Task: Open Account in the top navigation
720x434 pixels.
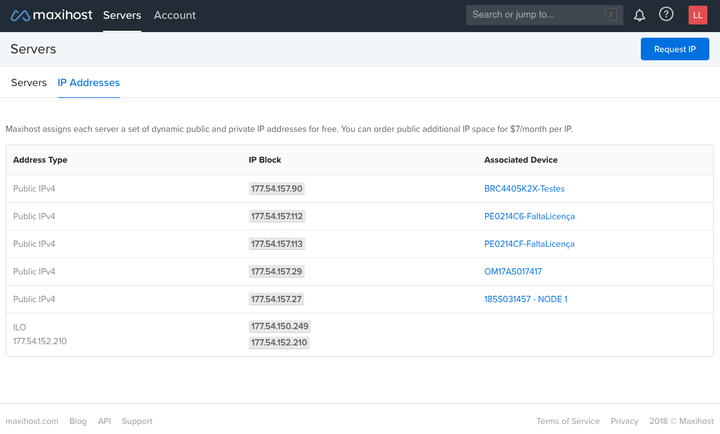Action: 175,16
